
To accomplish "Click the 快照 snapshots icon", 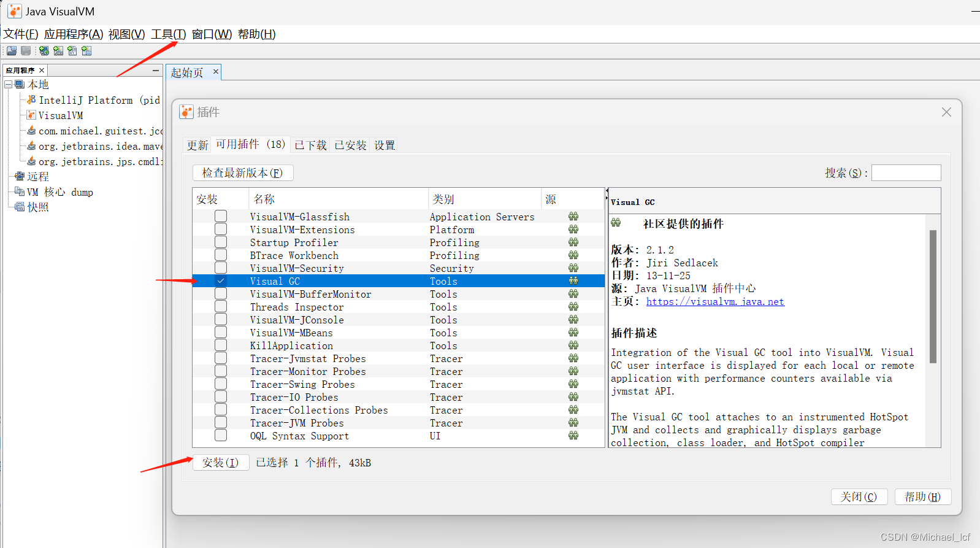I will pos(20,207).
